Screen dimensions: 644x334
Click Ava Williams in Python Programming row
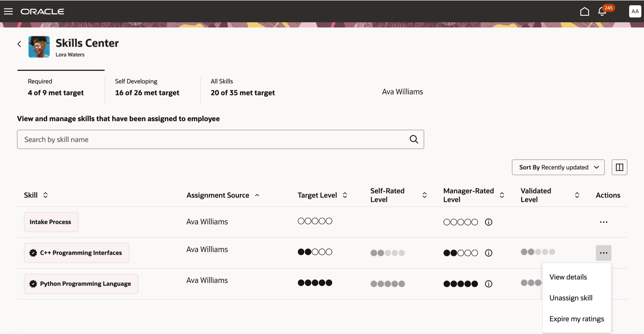[x=207, y=280]
